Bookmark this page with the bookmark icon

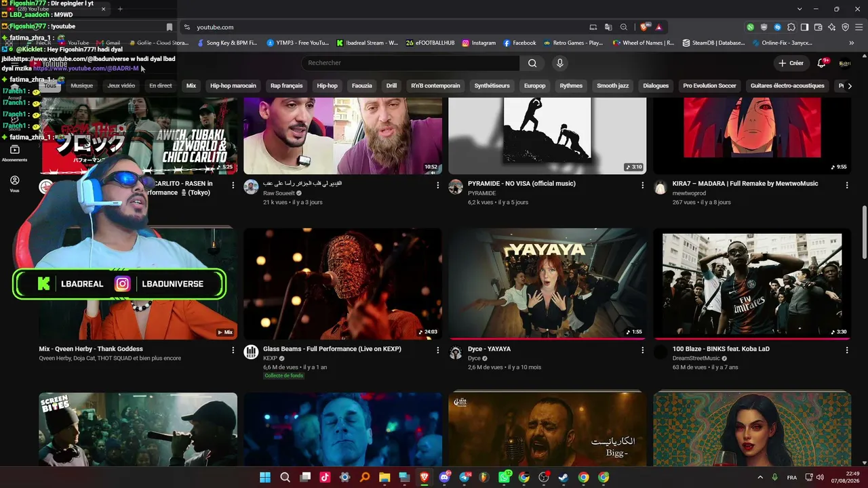click(170, 27)
